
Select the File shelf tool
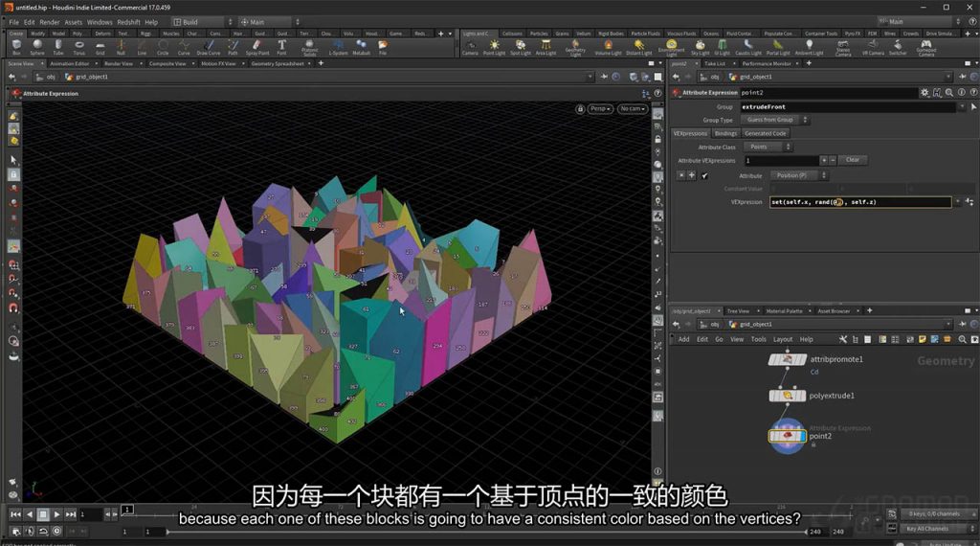click(383, 47)
